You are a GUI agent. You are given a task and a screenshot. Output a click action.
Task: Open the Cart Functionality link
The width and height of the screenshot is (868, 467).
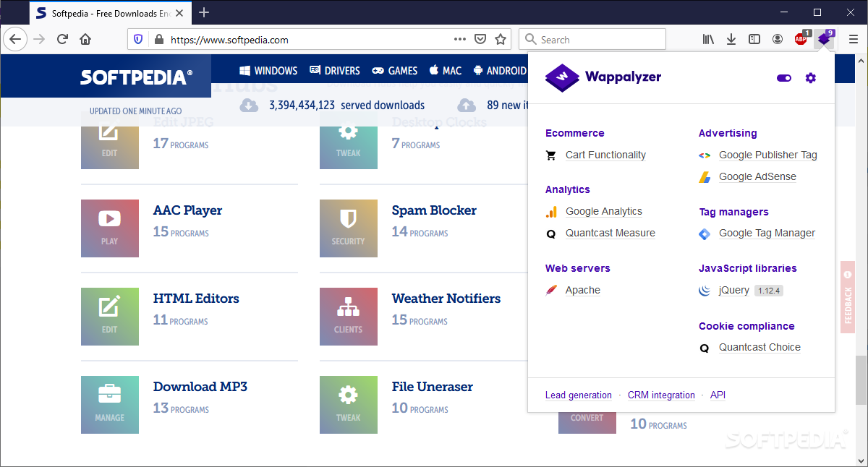605,155
